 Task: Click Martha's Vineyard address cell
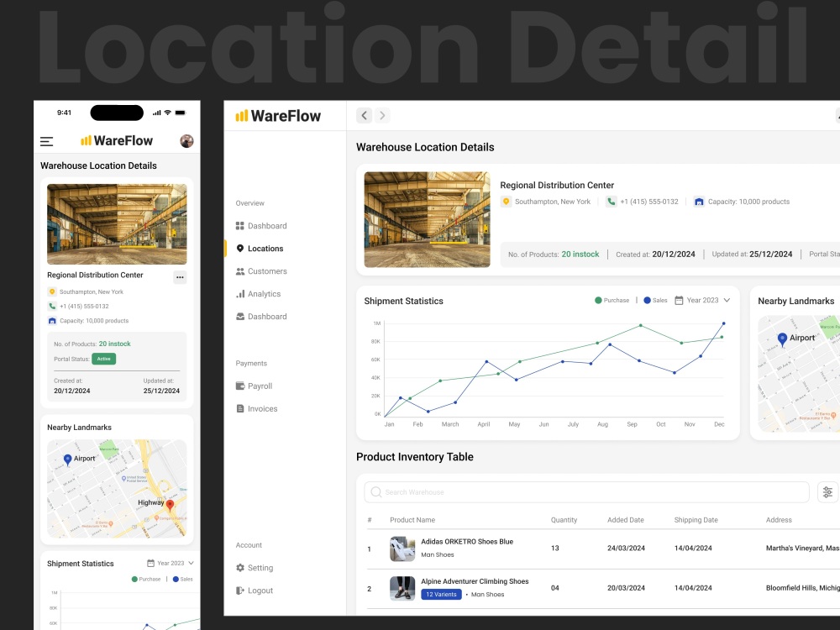pos(802,549)
